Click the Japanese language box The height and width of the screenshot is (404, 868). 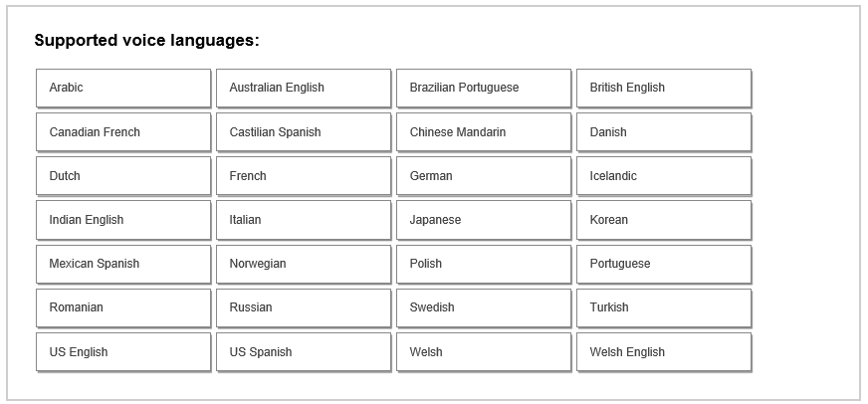[x=484, y=220]
